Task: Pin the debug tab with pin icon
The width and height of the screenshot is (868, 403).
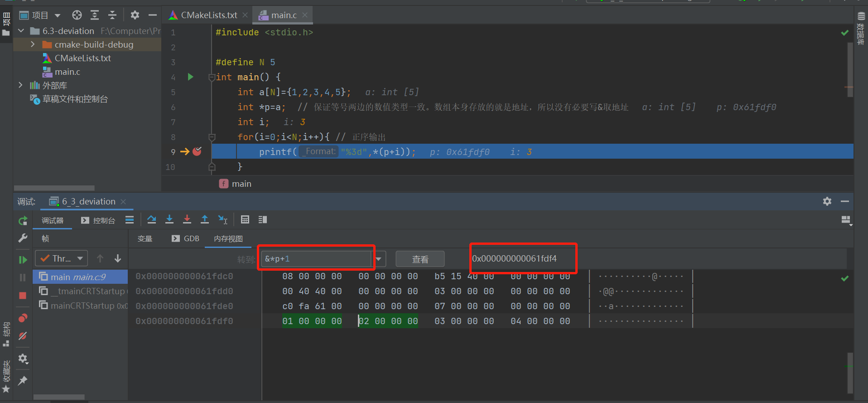Action: [23, 380]
